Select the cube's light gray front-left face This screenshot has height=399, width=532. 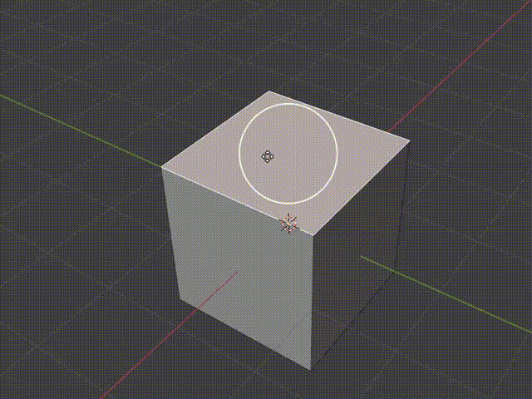pos(241,268)
